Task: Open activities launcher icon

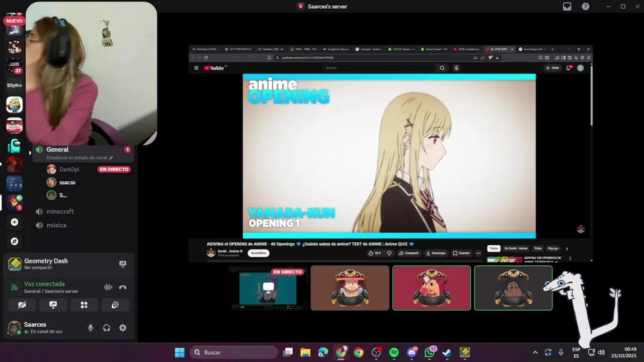Action: pyautogui.click(x=84, y=305)
